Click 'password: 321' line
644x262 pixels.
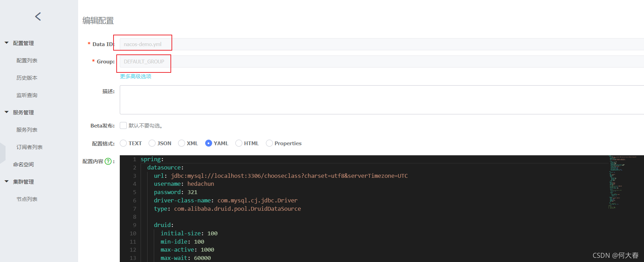point(176,192)
